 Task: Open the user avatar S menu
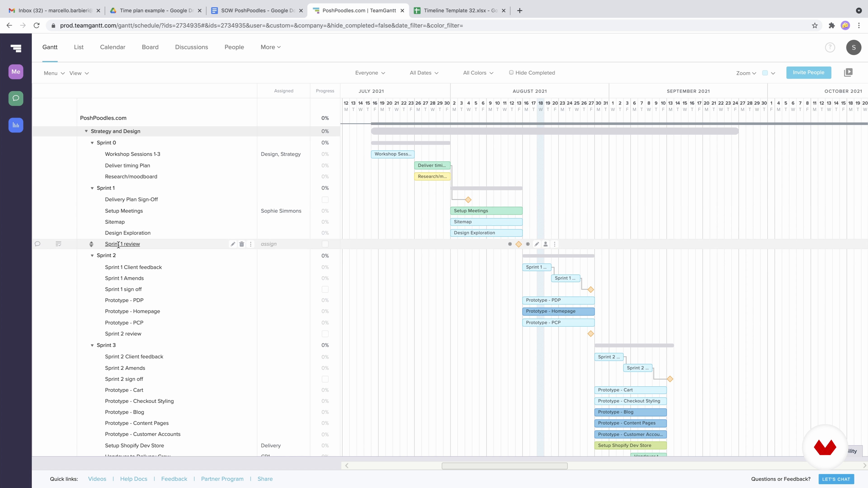click(854, 47)
